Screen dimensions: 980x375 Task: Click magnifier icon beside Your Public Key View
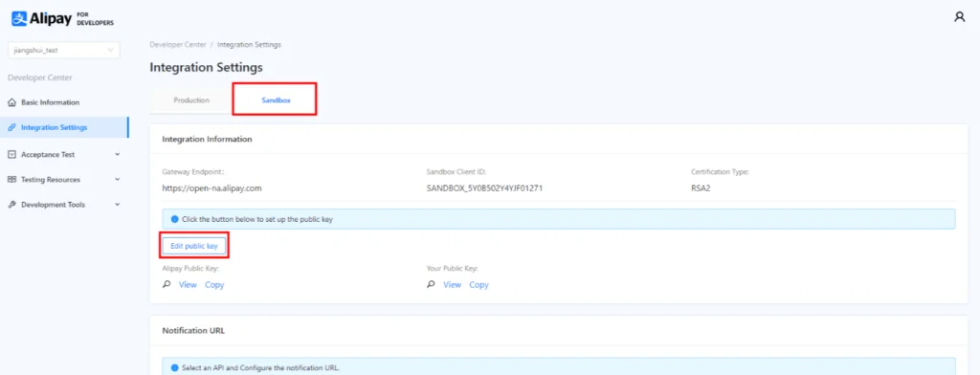(x=431, y=284)
